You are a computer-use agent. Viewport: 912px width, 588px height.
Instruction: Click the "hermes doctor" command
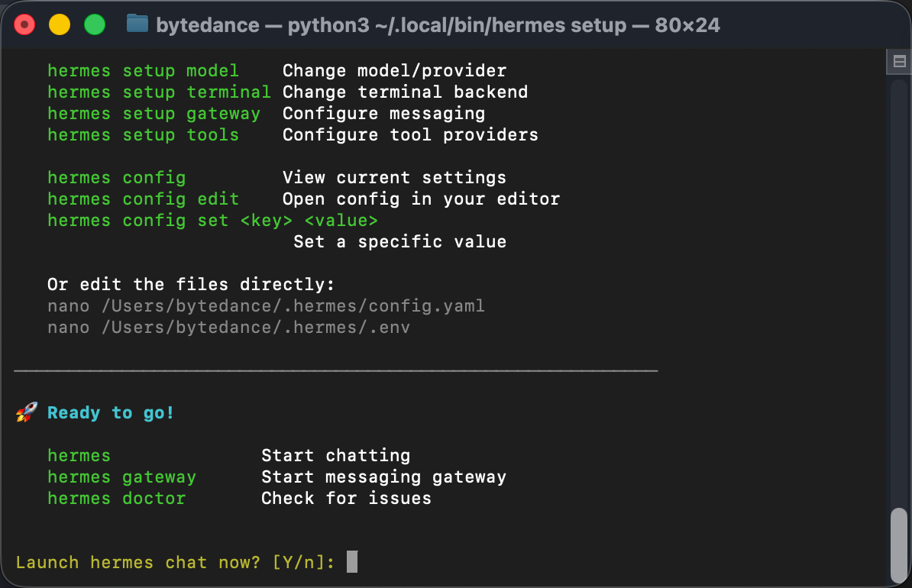pos(116,499)
